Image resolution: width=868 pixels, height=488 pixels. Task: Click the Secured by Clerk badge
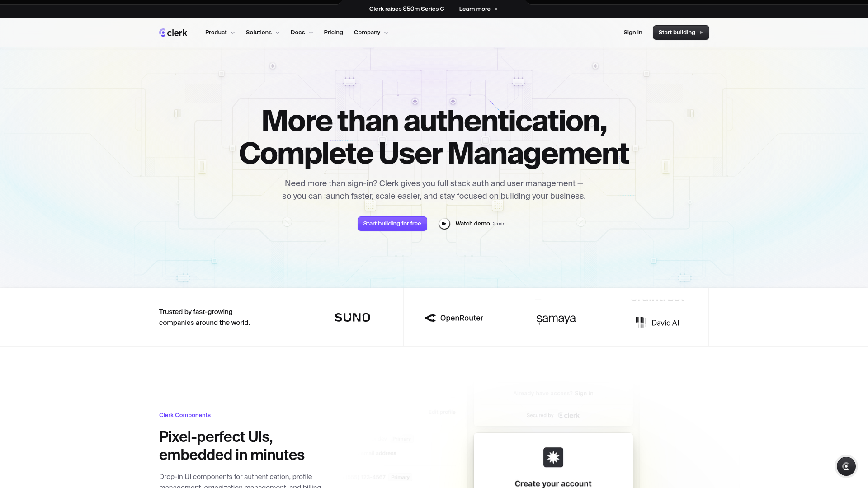pyautogui.click(x=553, y=415)
